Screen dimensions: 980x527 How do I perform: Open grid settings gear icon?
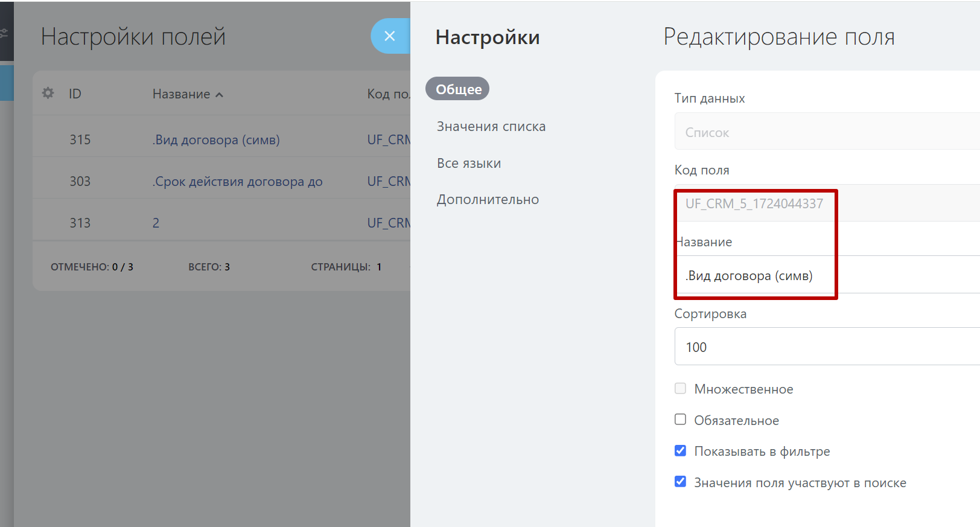pyautogui.click(x=48, y=93)
